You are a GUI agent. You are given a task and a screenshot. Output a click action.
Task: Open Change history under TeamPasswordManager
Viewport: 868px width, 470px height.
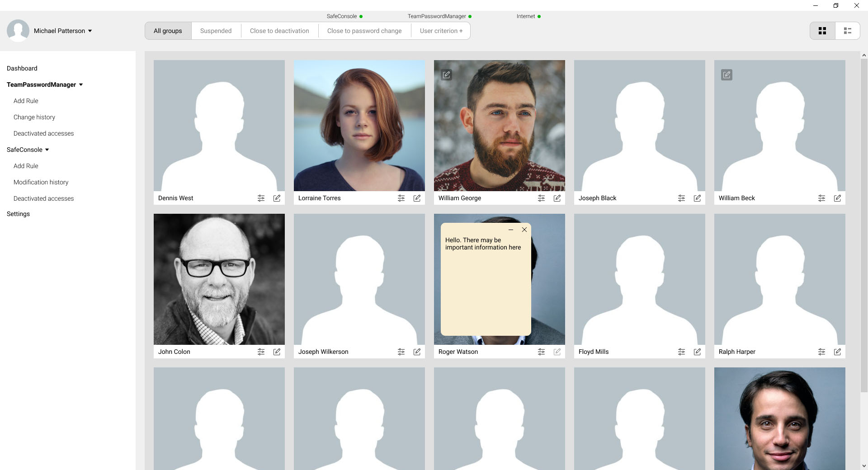click(34, 117)
